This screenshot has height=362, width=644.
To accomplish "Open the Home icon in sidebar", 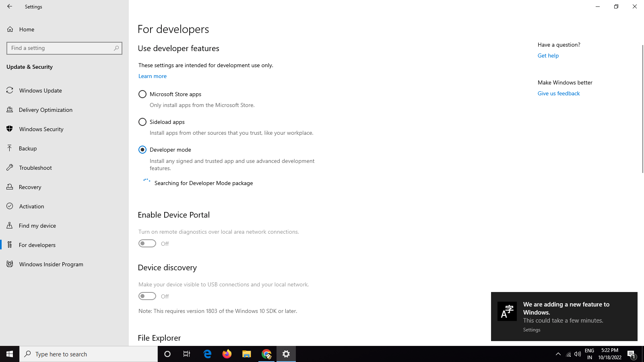I will (x=10, y=29).
